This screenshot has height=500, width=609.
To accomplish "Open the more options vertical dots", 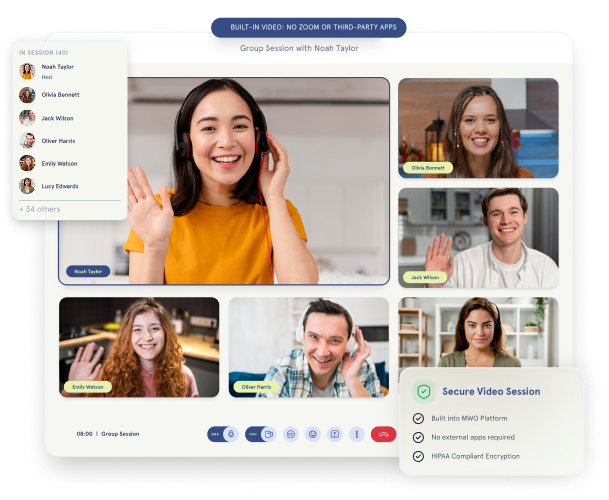I will pyautogui.click(x=356, y=434).
